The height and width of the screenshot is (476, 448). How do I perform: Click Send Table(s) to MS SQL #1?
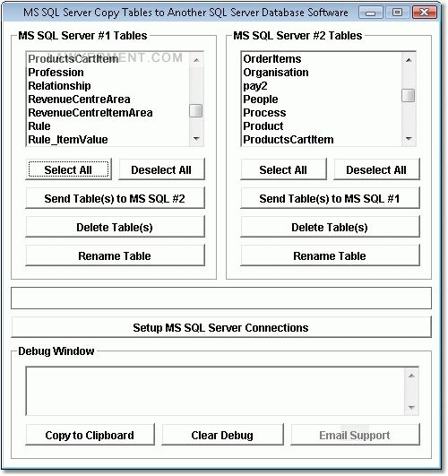pos(331,198)
